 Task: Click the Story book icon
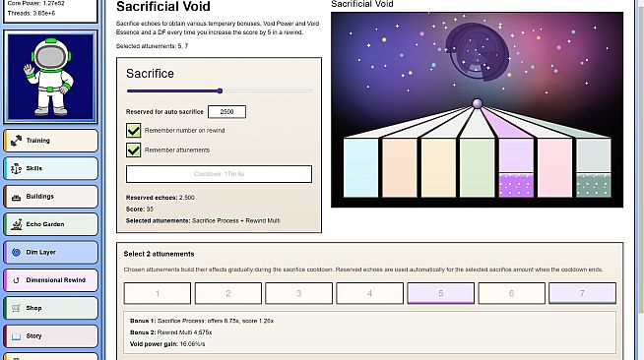[16, 336]
